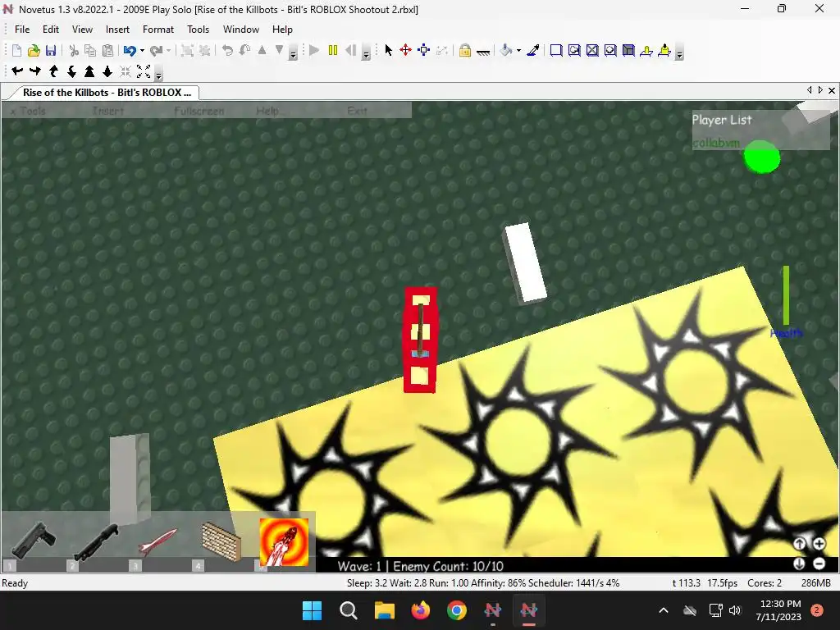Choose the weld X surface tool
Screen dimensions: 840x630
(592, 50)
